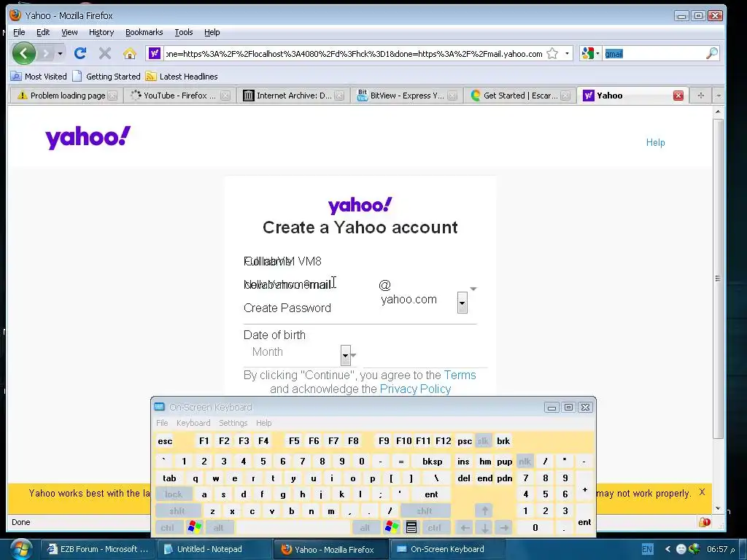Open the Privacy Policy link
Viewport: 747px width, 560px height.
click(415, 389)
